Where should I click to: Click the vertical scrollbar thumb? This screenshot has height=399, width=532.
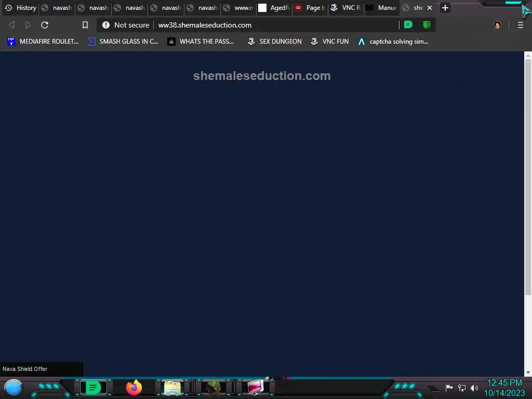pyautogui.click(x=528, y=177)
